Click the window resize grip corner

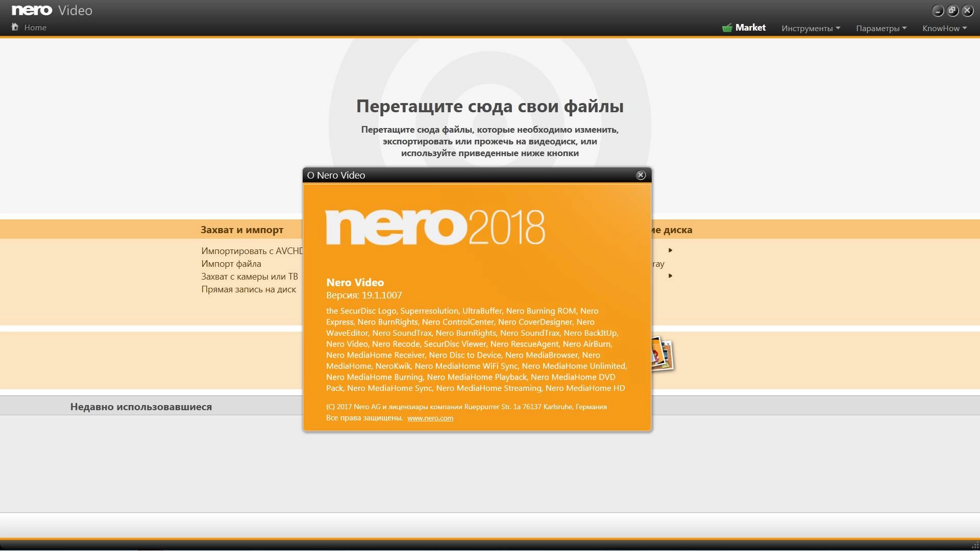(974, 545)
